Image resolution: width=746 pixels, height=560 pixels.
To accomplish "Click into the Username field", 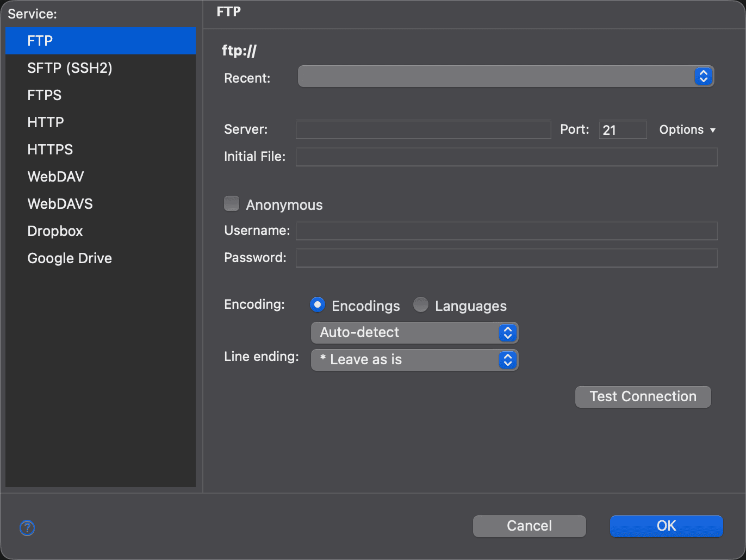I will pyautogui.click(x=507, y=231).
